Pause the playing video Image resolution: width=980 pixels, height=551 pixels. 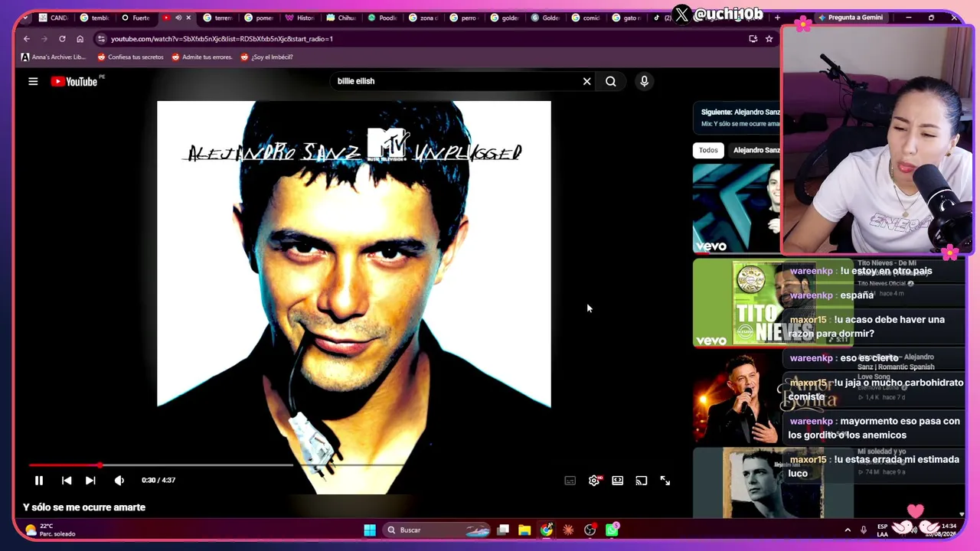point(39,481)
